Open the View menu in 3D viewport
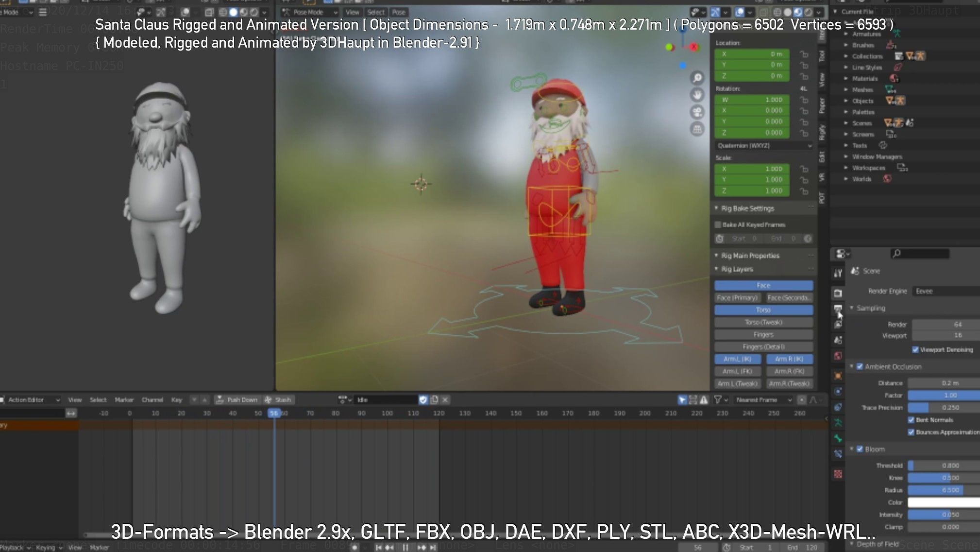Image resolution: width=980 pixels, height=552 pixels. point(353,12)
